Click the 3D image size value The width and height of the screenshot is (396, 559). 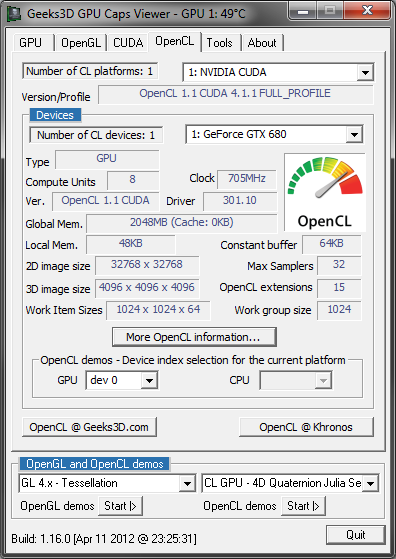click(x=147, y=288)
